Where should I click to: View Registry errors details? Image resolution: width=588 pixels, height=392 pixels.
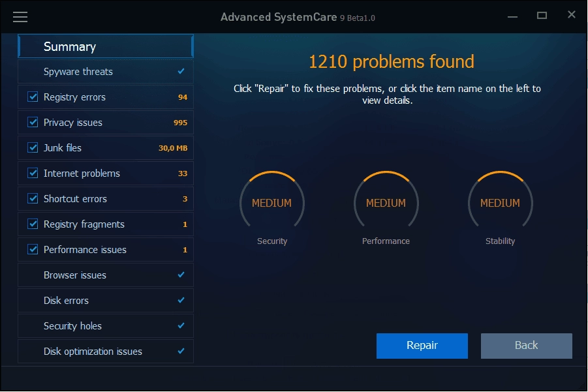tap(106, 97)
